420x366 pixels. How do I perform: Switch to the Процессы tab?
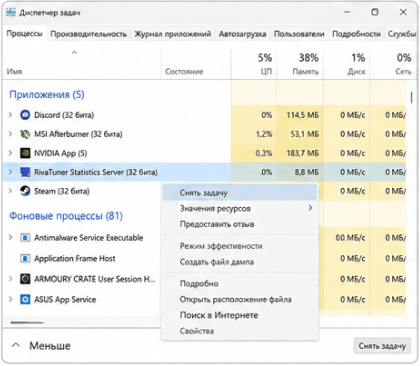point(25,34)
